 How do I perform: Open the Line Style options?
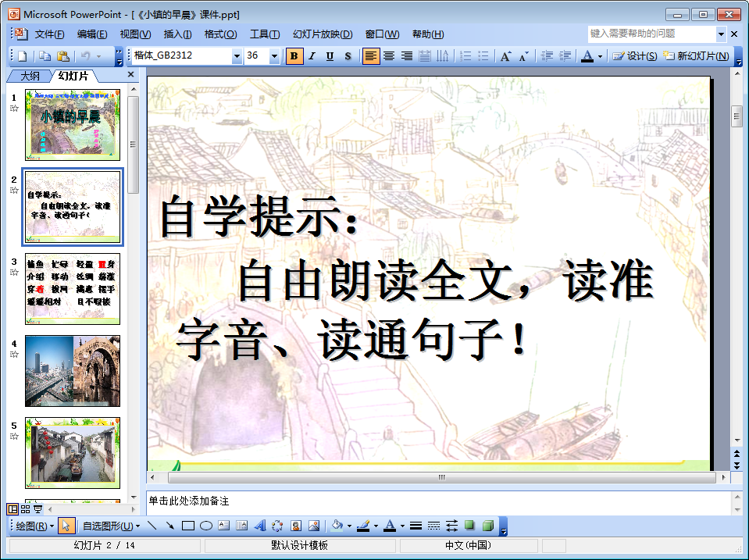(416, 526)
